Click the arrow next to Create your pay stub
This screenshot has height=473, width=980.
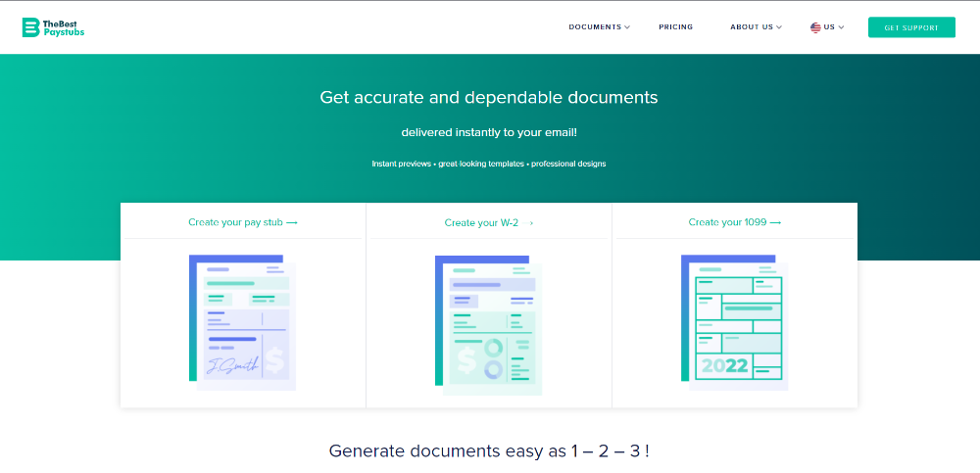pyautogui.click(x=292, y=222)
